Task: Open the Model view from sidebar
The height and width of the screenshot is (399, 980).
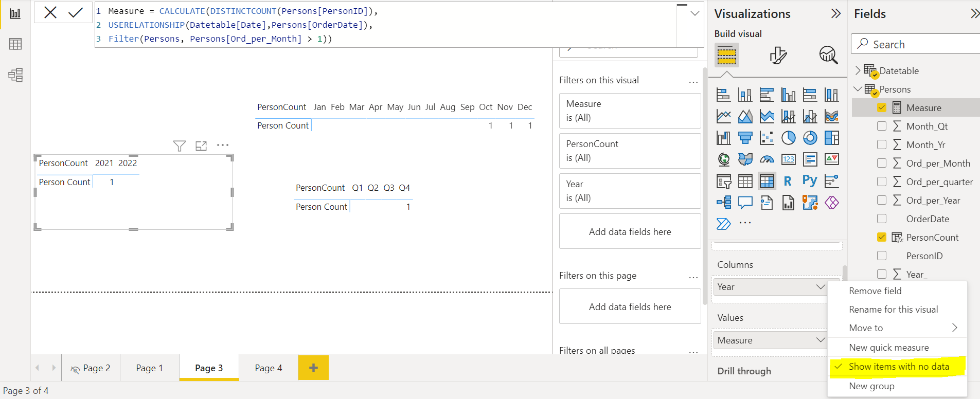Action: (x=15, y=75)
